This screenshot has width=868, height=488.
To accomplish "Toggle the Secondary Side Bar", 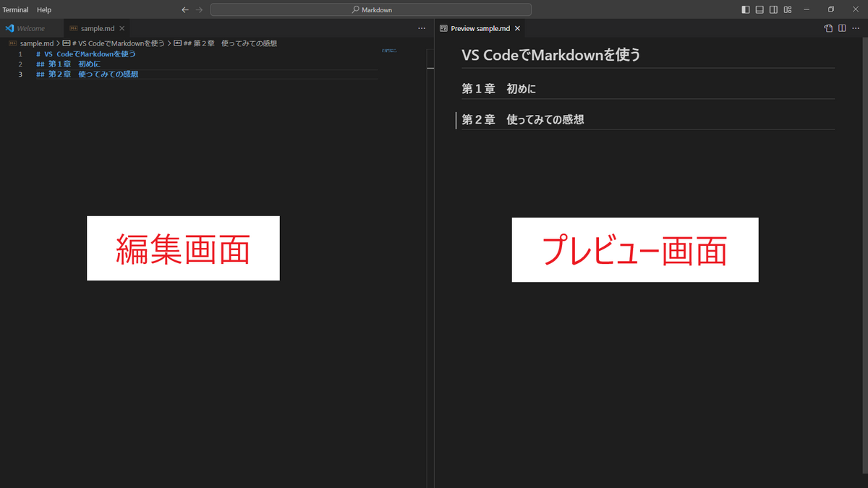I will pos(773,9).
